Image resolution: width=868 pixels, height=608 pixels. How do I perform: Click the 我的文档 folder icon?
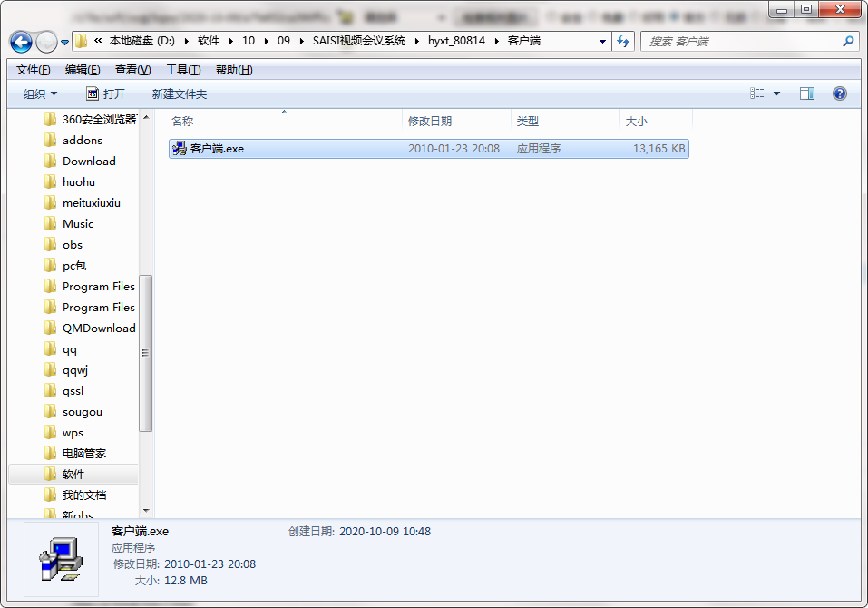coord(51,495)
